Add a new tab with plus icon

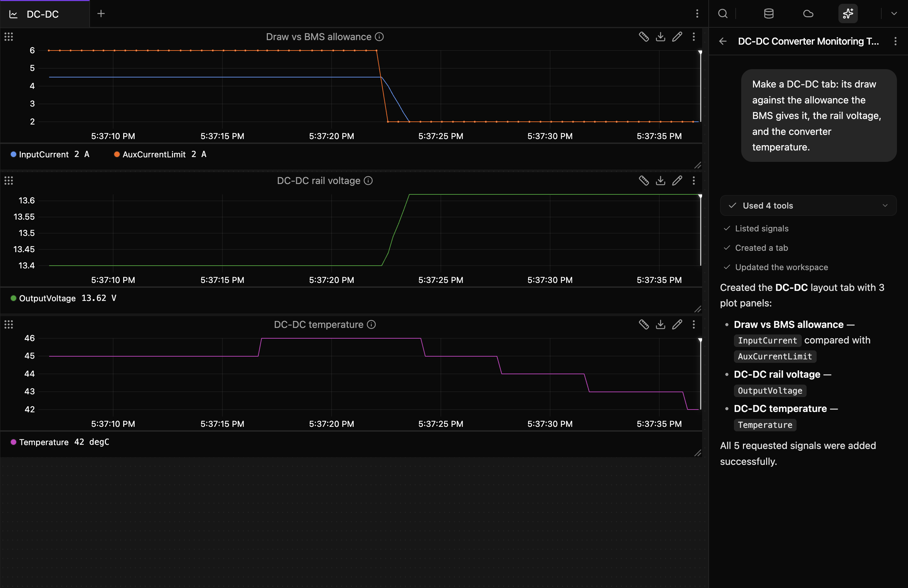[101, 14]
